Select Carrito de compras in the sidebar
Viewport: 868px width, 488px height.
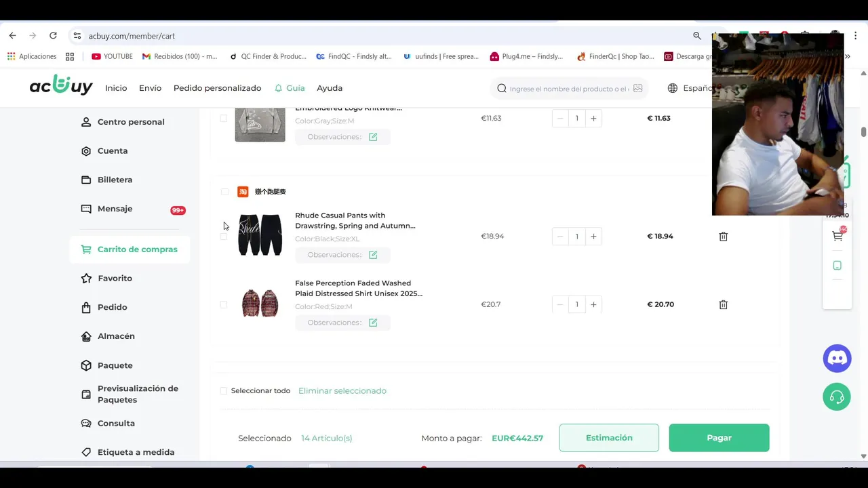pos(130,249)
